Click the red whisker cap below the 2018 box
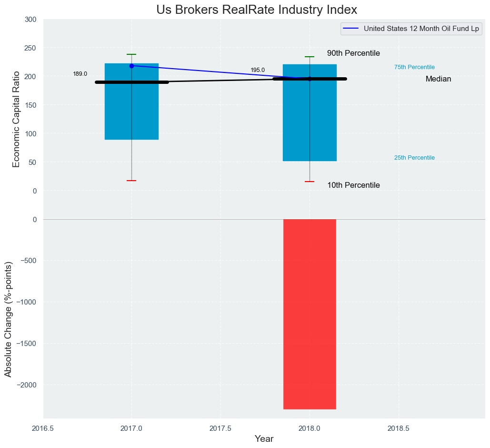 (310, 182)
